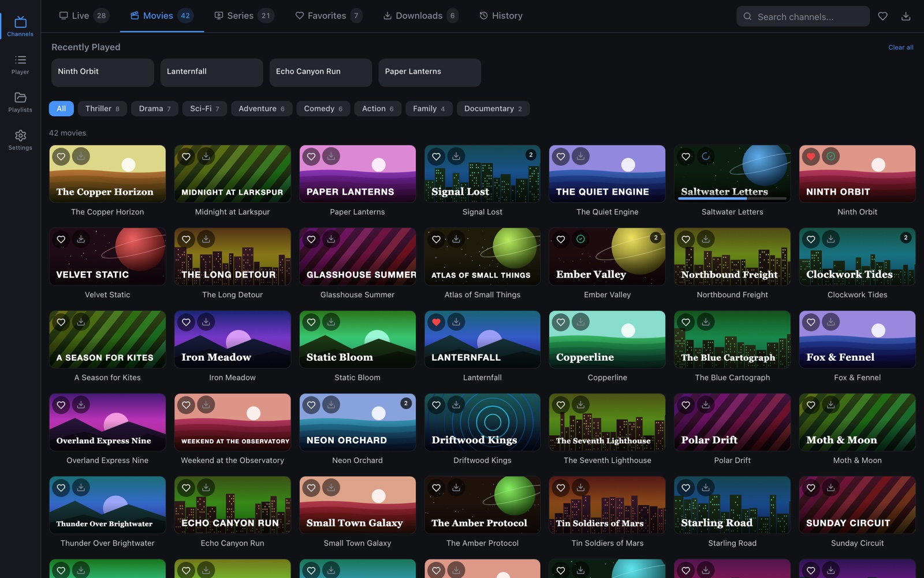The image size is (924, 578).
Task: Download Clockwork Tides movie
Action: (x=831, y=239)
